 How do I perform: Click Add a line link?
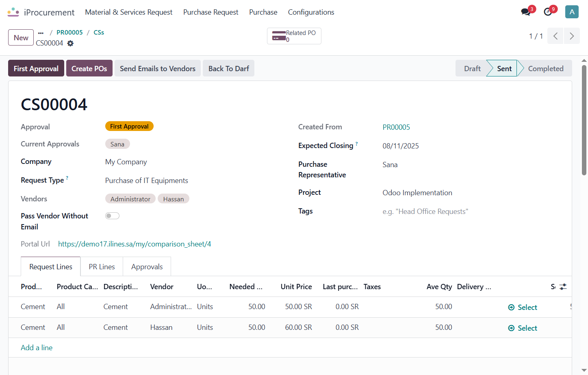(x=37, y=348)
